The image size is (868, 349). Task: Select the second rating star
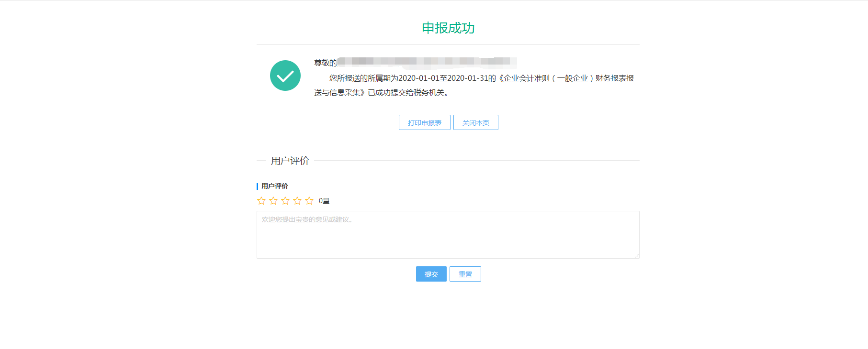coord(273,201)
